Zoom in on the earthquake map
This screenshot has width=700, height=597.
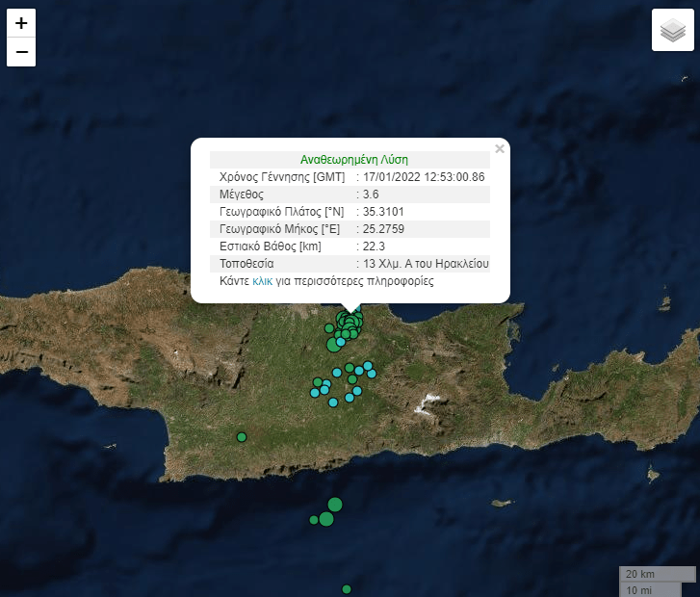(x=21, y=23)
